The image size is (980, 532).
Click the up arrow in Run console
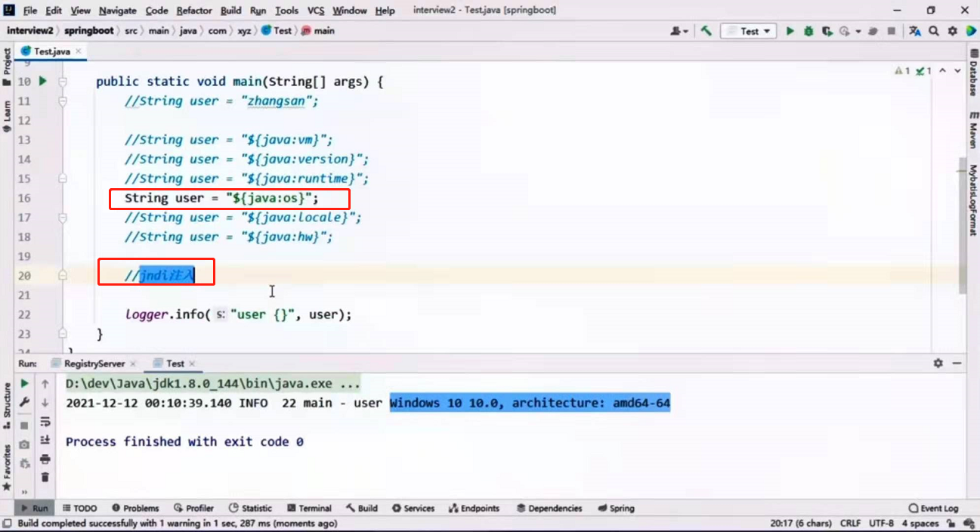click(x=45, y=384)
